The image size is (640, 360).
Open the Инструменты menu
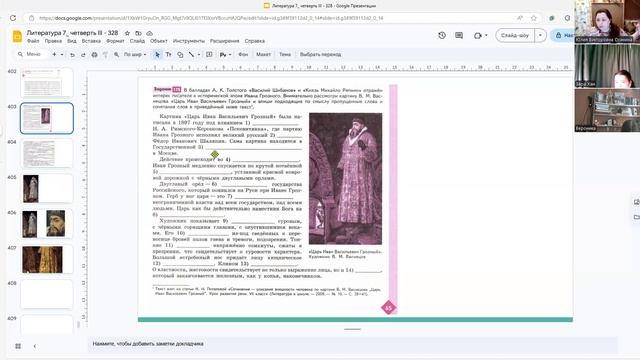tap(189, 41)
